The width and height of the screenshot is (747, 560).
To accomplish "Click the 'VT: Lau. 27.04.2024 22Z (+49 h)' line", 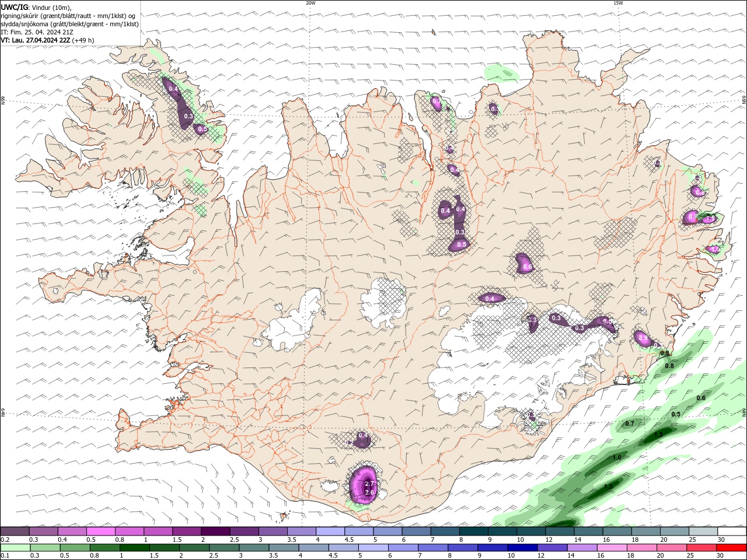I will 47,40.
